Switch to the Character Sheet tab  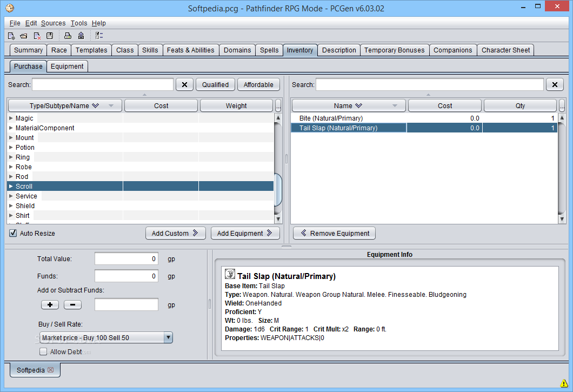(x=505, y=50)
